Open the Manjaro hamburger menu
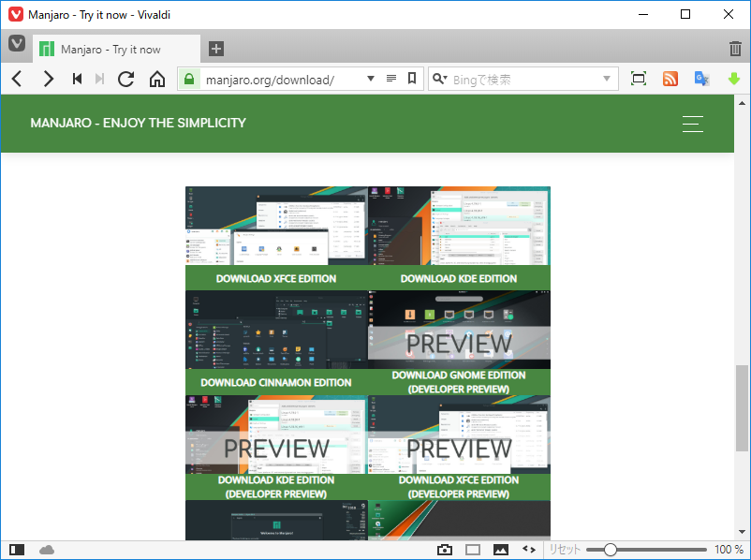 693,124
